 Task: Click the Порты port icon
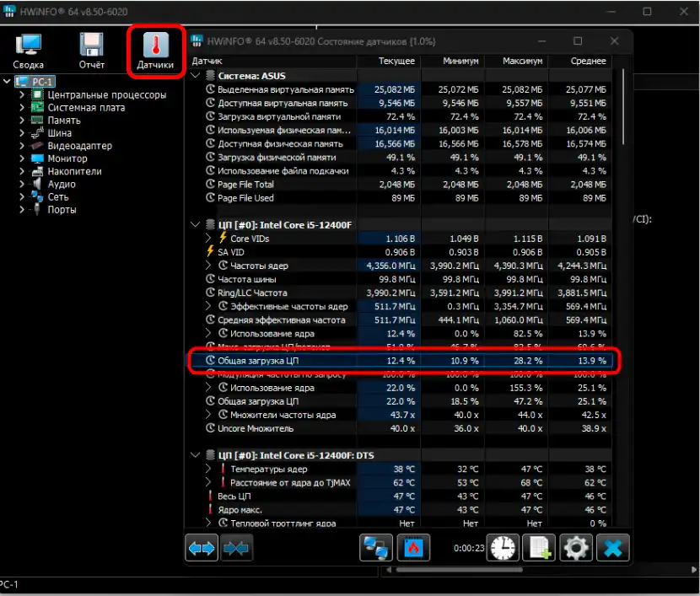[x=37, y=209]
